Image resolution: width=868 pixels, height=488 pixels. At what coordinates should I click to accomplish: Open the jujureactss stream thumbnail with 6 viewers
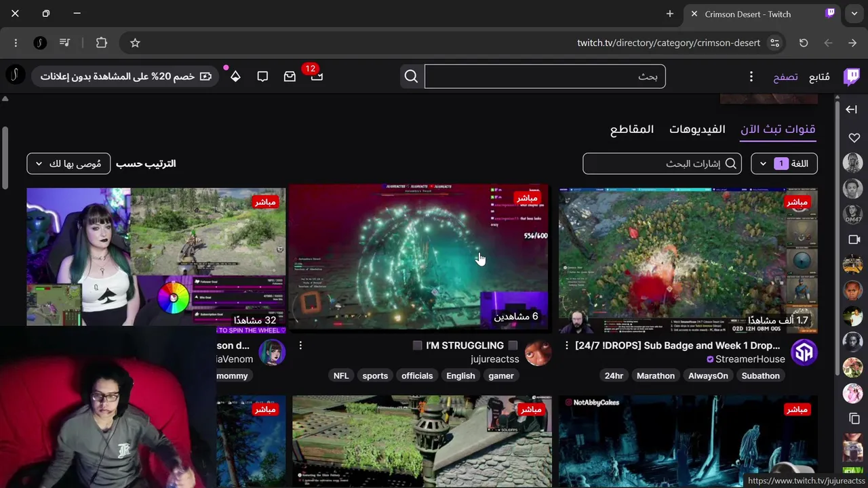pos(419,258)
